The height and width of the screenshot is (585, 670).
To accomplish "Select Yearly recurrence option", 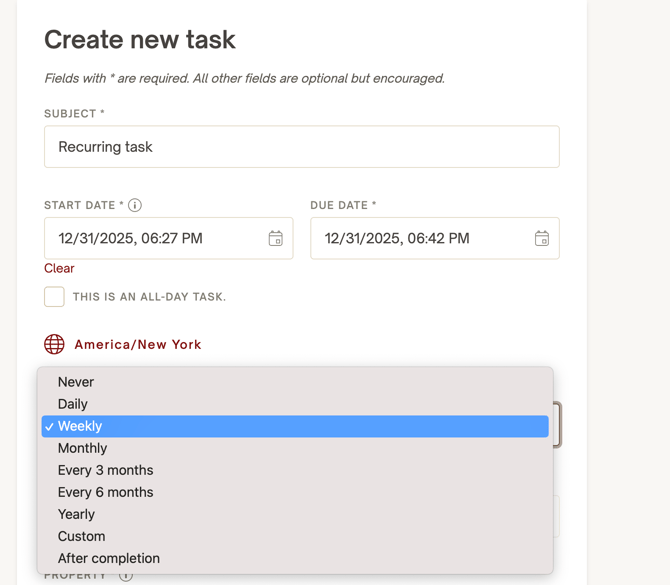I will coord(76,514).
